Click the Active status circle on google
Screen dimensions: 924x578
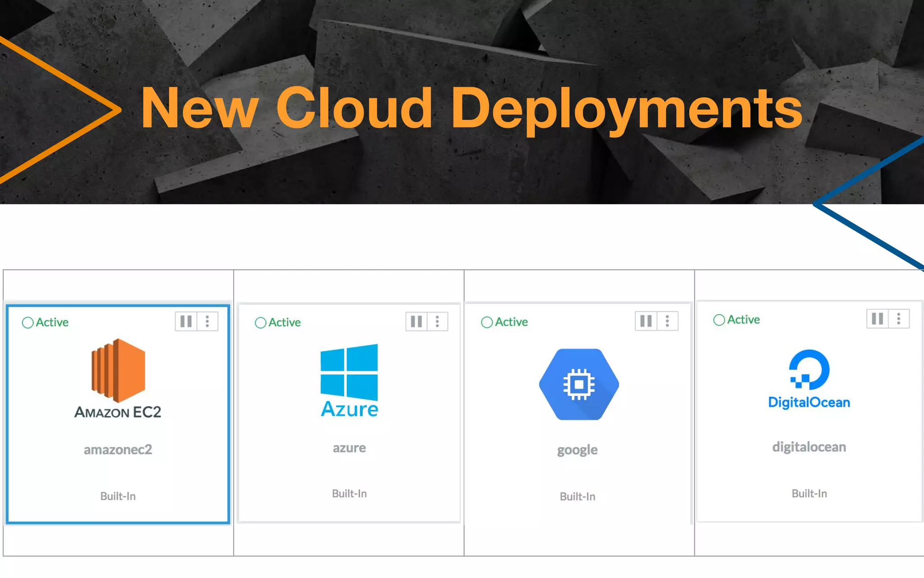coord(487,322)
